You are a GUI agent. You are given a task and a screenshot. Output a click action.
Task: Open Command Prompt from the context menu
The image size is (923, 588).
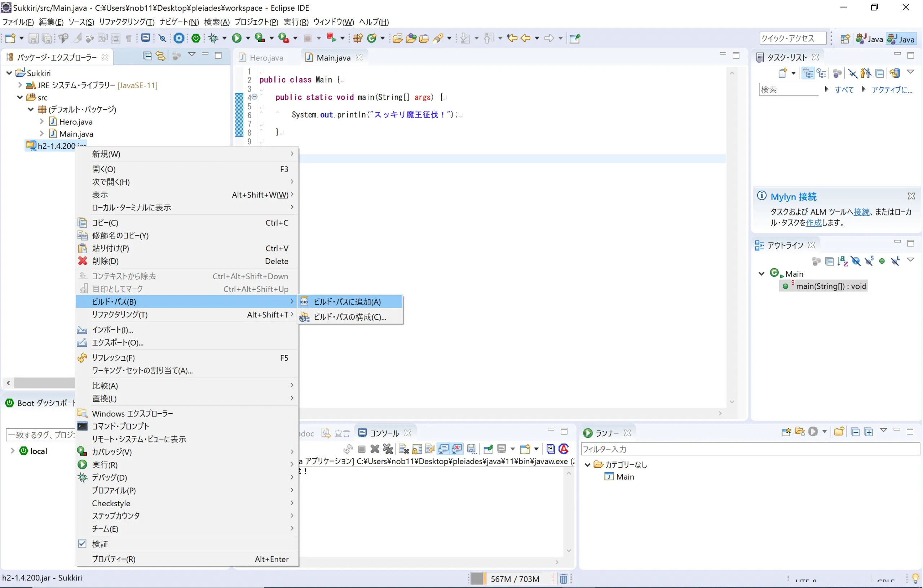[187, 426]
